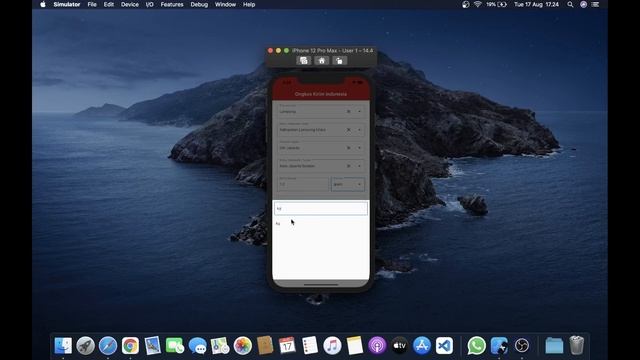Open Reminders from the Dock
Image resolution: width=640 pixels, height=360 pixels.
click(310, 346)
